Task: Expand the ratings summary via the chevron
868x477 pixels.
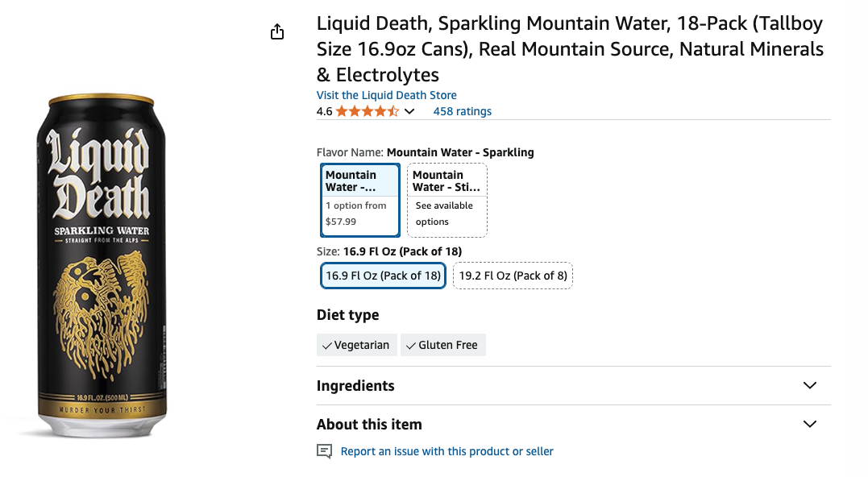Action: 409,111
